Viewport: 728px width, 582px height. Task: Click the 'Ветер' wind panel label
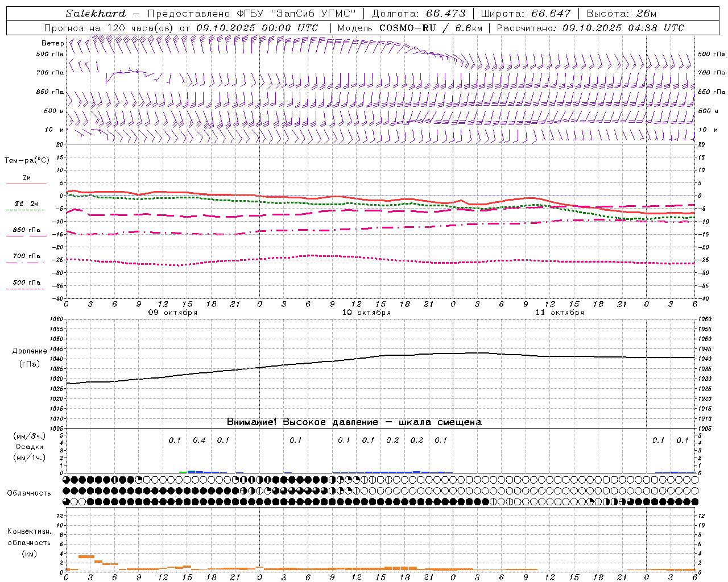(x=52, y=43)
